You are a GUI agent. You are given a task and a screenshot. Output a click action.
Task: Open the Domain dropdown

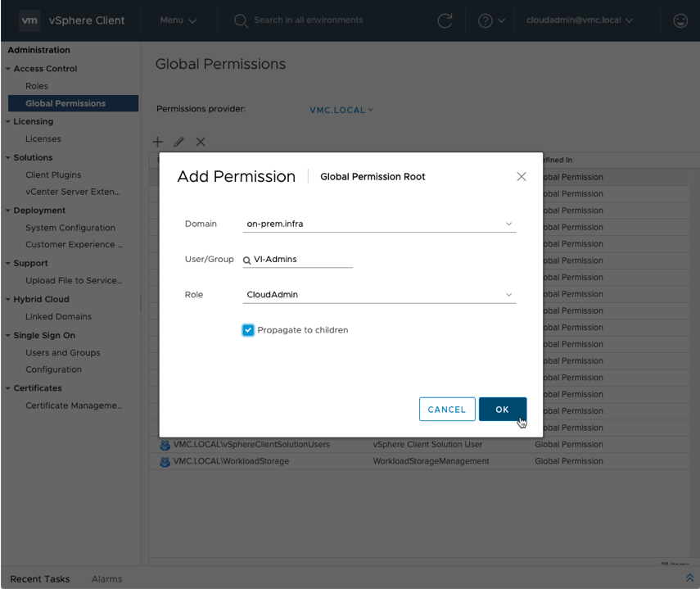[381, 224]
